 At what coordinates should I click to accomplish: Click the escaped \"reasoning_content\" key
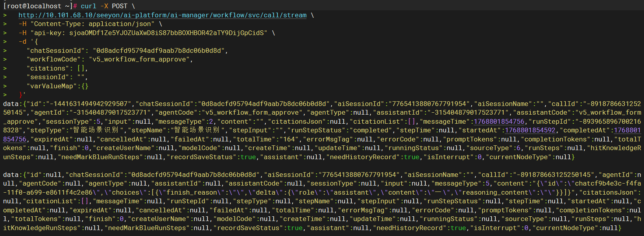point(495,193)
